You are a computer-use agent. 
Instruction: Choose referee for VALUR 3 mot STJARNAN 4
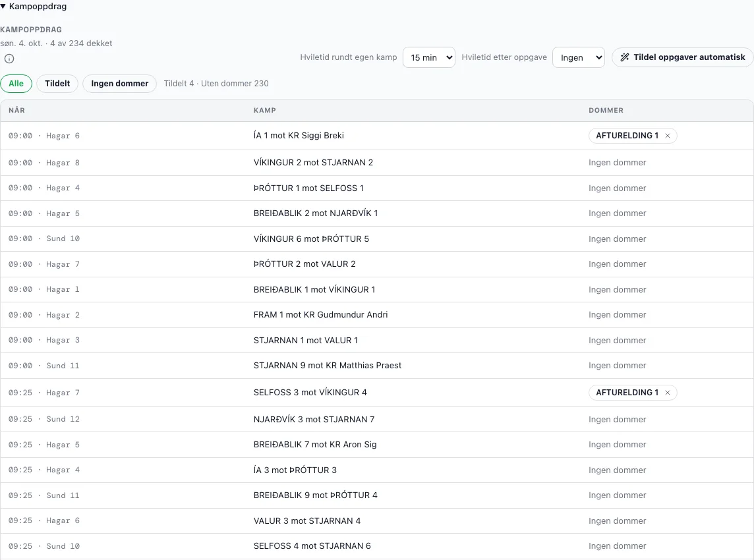click(x=618, y=521)
